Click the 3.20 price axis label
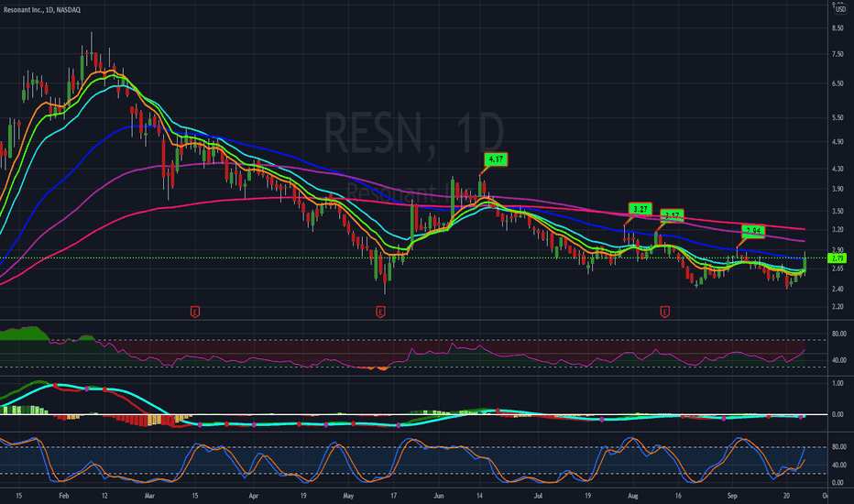 pyautogui.click(x=838, y=230)
